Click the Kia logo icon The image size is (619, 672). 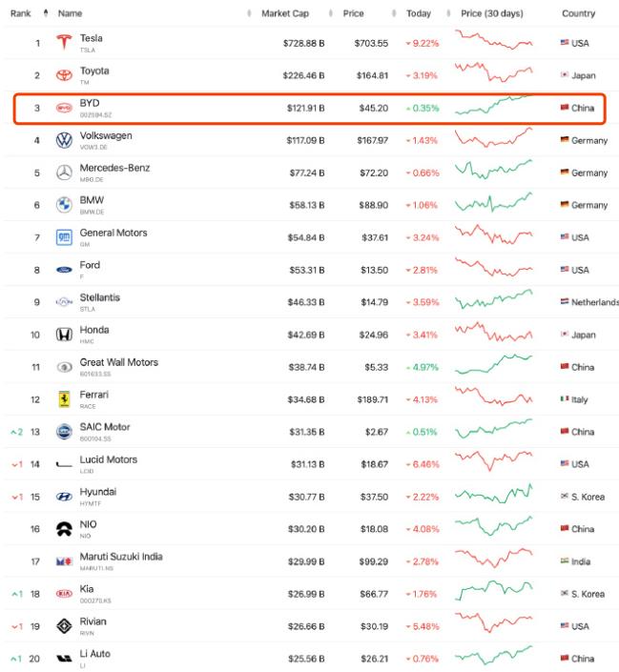(x=64, y=594)
